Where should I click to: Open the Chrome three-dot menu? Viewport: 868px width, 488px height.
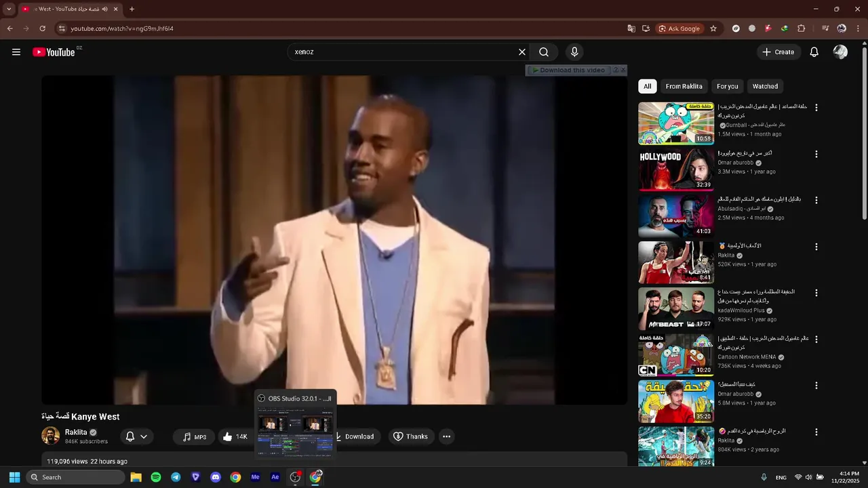coord(858,28)
